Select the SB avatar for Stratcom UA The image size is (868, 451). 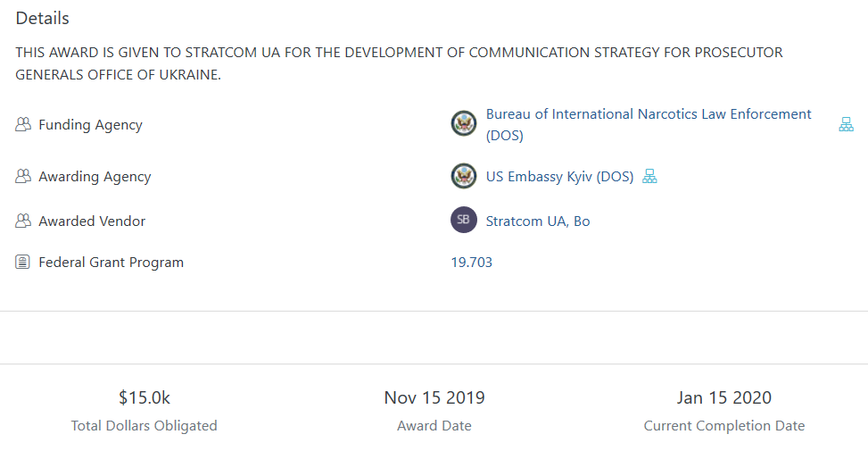pos(464,221)
